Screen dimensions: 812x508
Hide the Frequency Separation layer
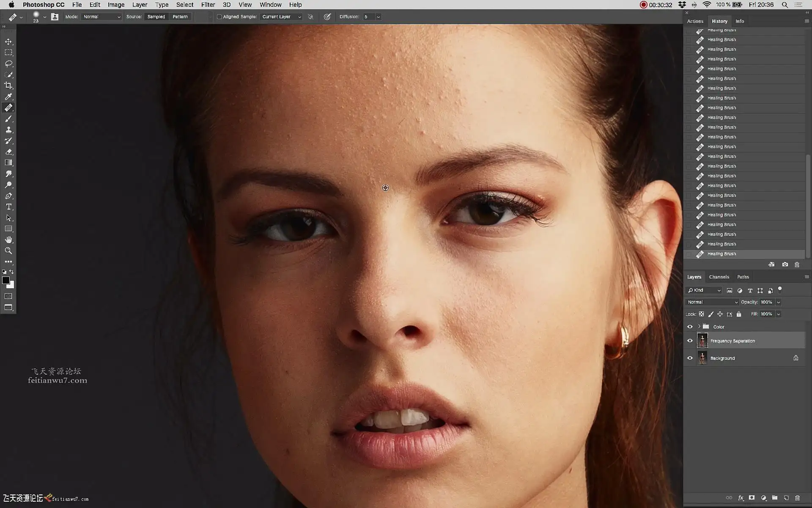[690, 341]
